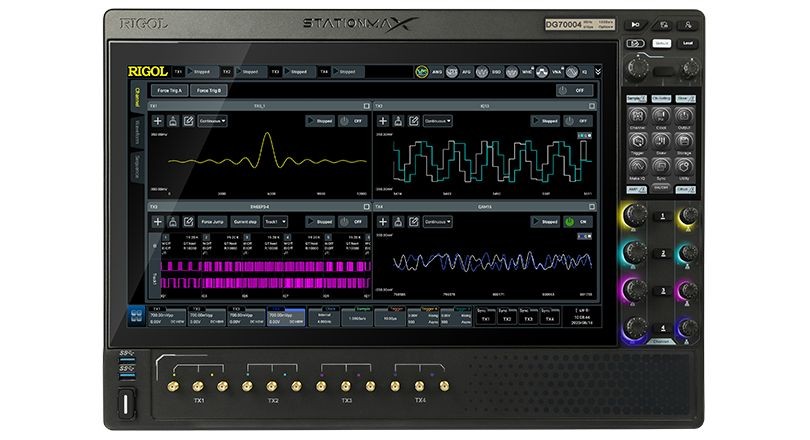This screenshot has width=810, height=440.
Task: Open TX2 Continuous mode dropdown
Action: coord(438,121)
